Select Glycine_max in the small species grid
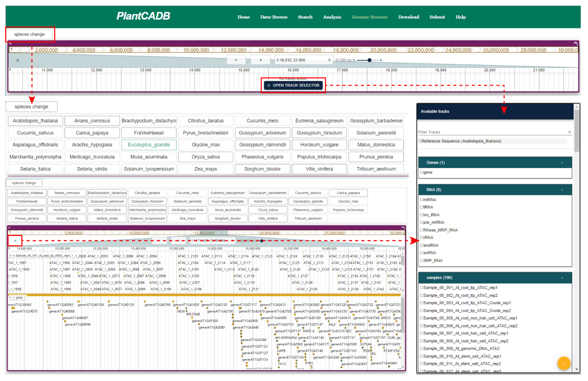Screen dimensions: 588x381 tap(348, 201)
